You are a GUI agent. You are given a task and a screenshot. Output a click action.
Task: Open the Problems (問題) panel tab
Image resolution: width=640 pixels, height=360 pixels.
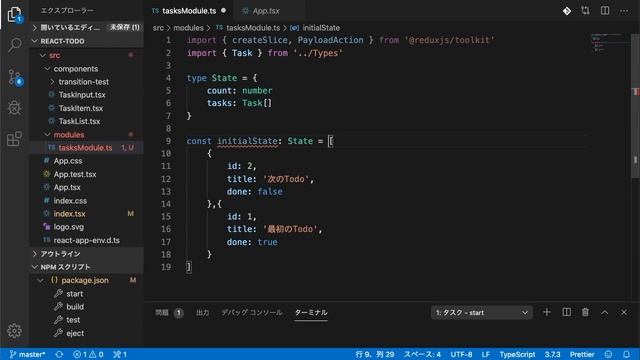coord(169,313)
